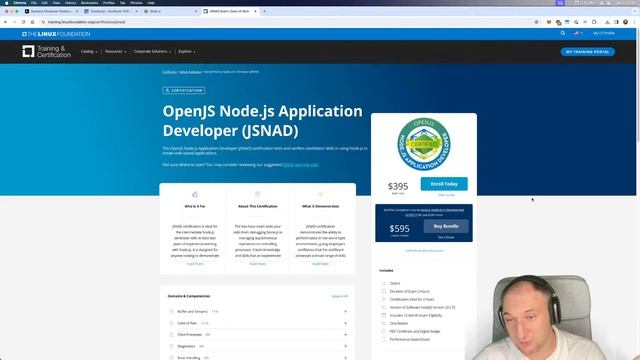Click Read more under About This Certification
Screen dimensions: 640x360
[x=258, y=264]
